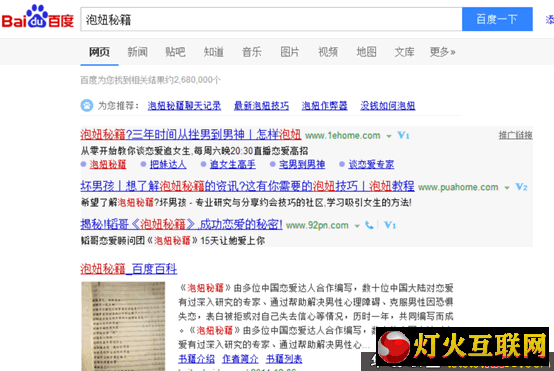This screenshot has width=554, height=371.
Task: Click the Baidu logo
Action: pos(38,17)
